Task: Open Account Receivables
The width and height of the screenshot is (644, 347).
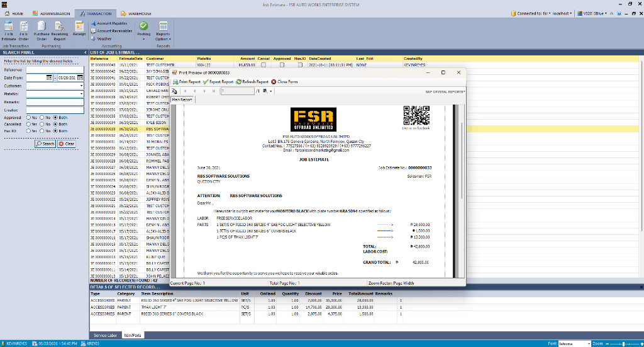Action: (x=112, y=31)
